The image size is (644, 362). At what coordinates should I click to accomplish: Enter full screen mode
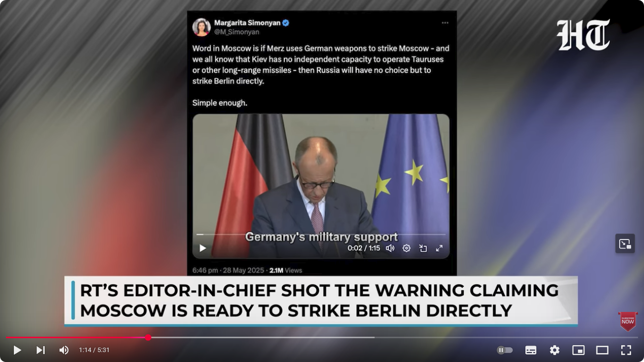626,350
